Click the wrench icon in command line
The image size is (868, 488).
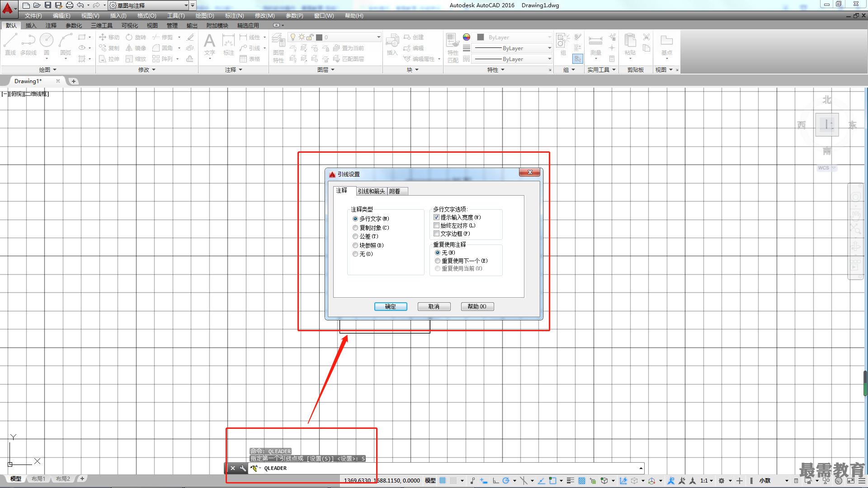click(x=243, y=468)
